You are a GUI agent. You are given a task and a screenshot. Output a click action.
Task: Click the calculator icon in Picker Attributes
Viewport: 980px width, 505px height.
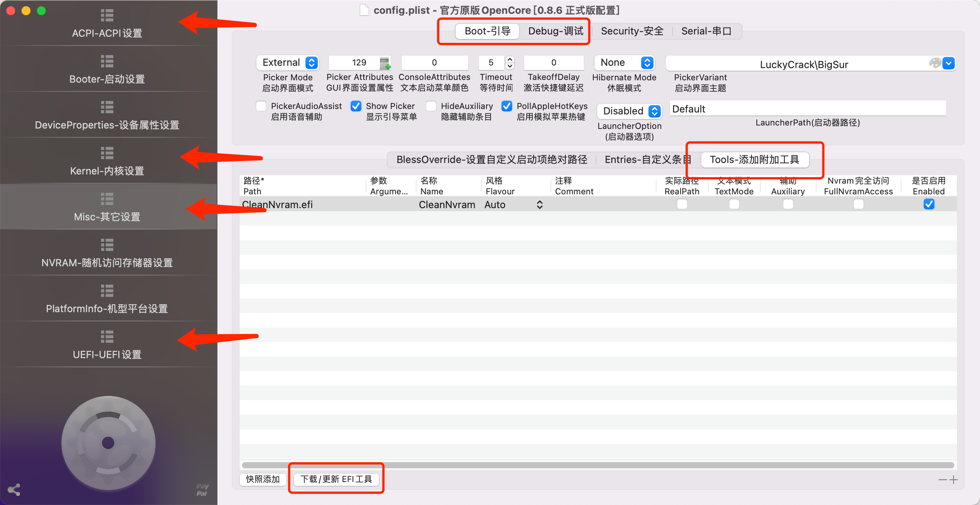point(384,63)
